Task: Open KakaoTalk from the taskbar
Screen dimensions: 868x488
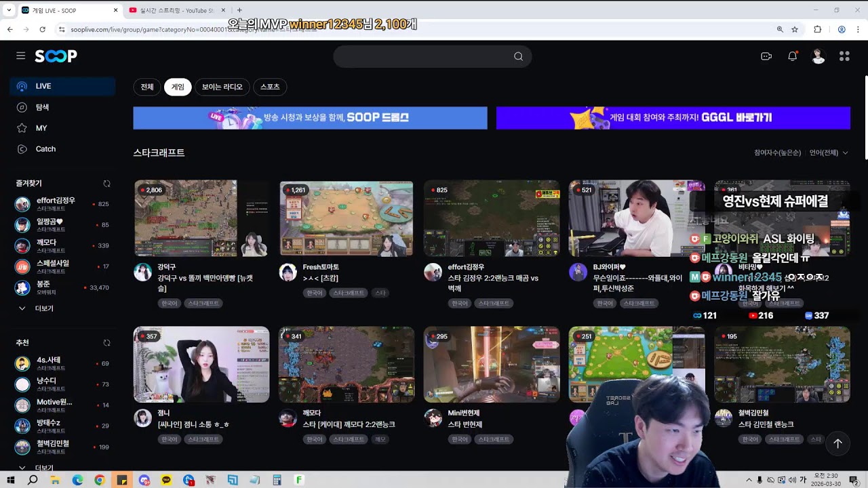Action: [x=166, y=480]
